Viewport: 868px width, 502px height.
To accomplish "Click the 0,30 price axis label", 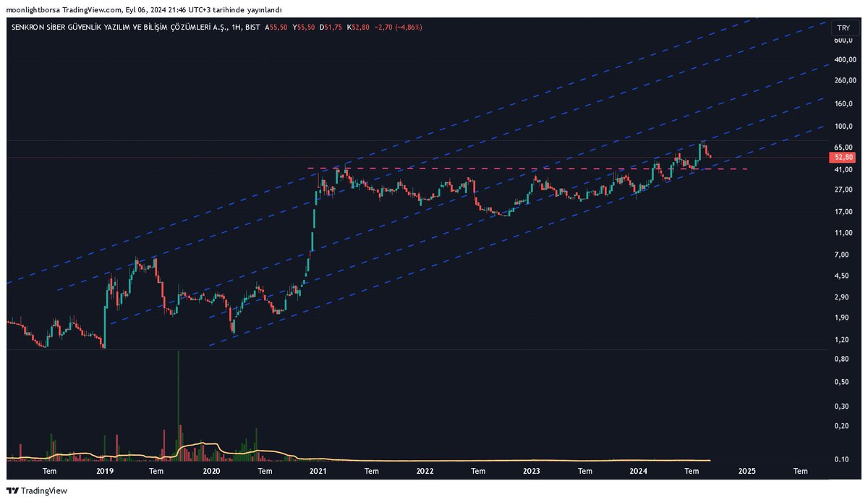I will point(840,406).
